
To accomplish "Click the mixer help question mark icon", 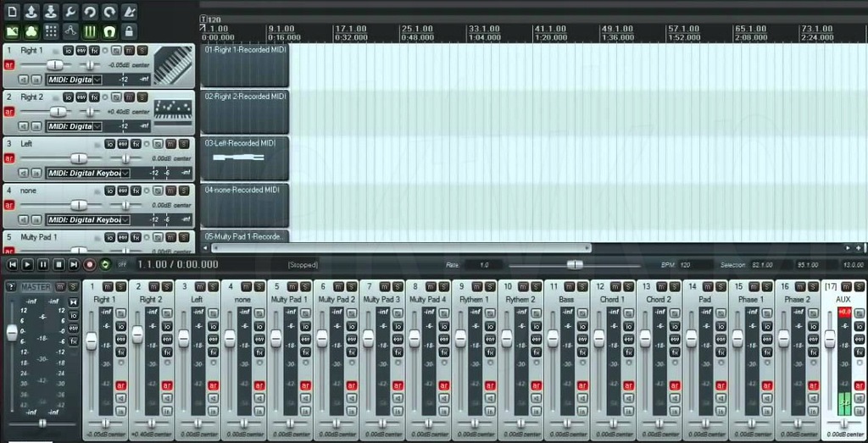I will coord(11,287).
